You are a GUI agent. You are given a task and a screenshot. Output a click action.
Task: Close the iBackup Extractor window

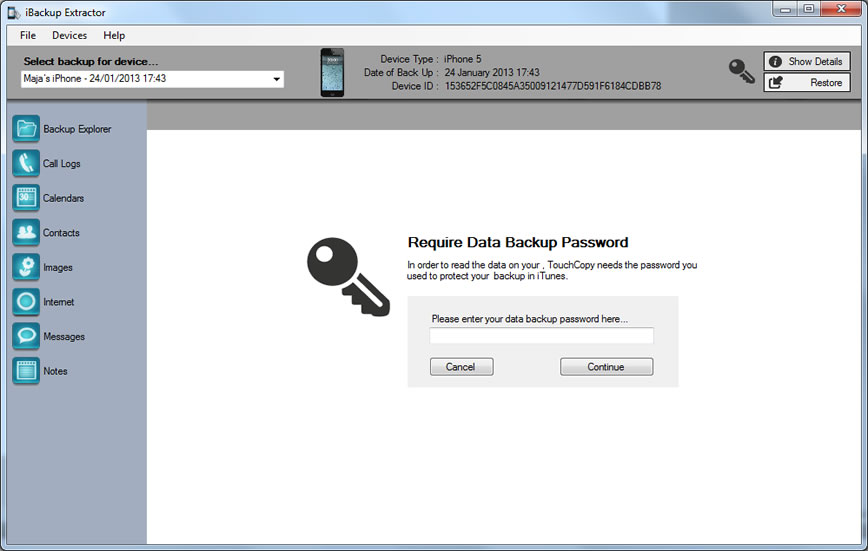[841, 9]
